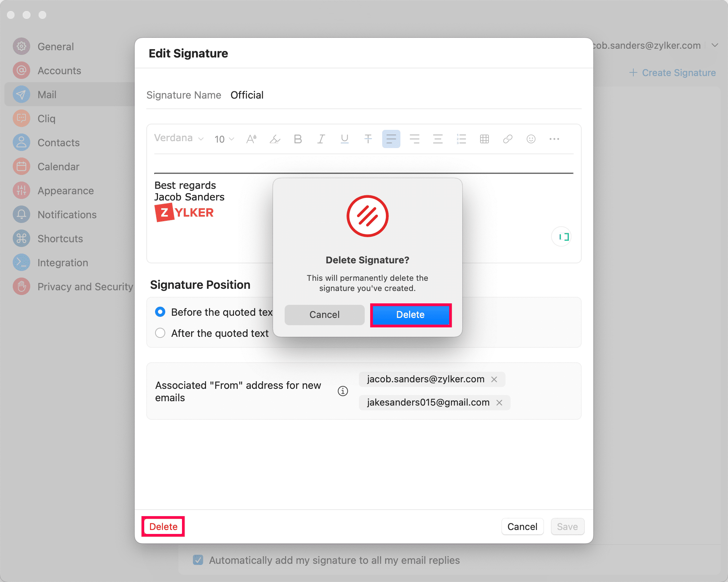
Task: Expand the font size 10 dropdown
Action: (x=224, y=139)
